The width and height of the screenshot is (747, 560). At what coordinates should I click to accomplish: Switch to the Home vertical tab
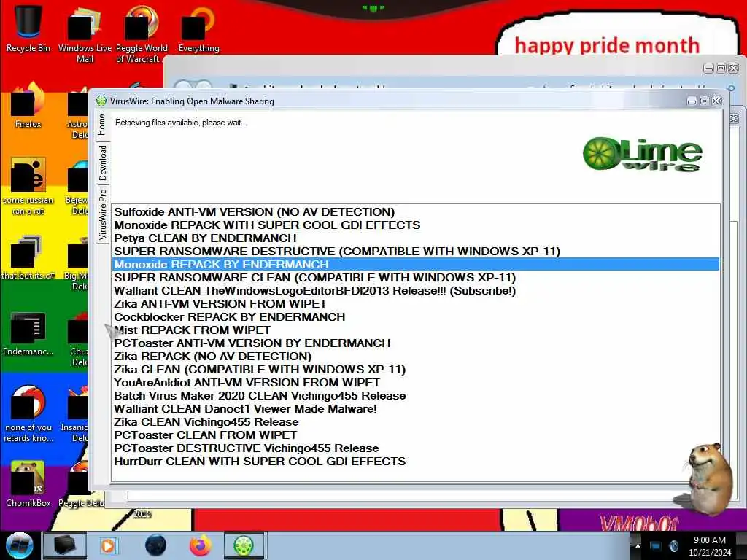pyautogui.click(x=102, y=125)
